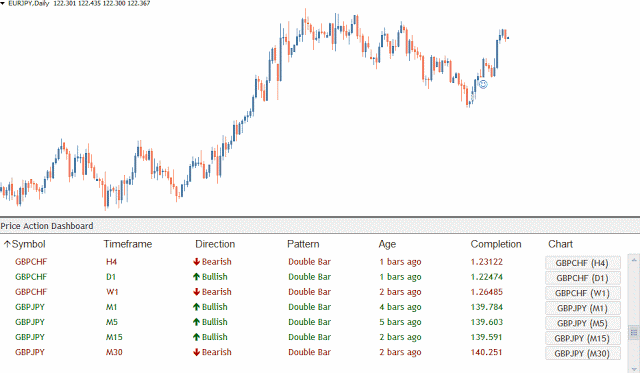Screen dimensions: 640x373
Task: Sort the dashboard by Timeframe header
Action: point(128,244)
